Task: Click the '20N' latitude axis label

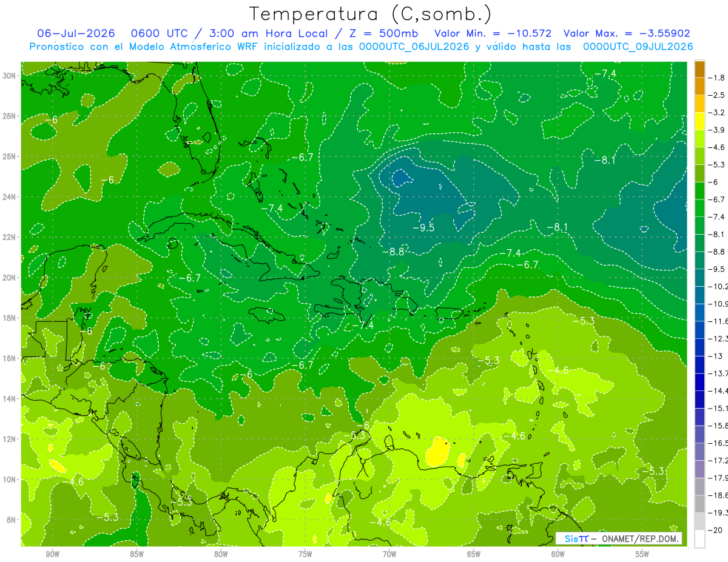Action: pyautogui.click(x=10, y=278)
